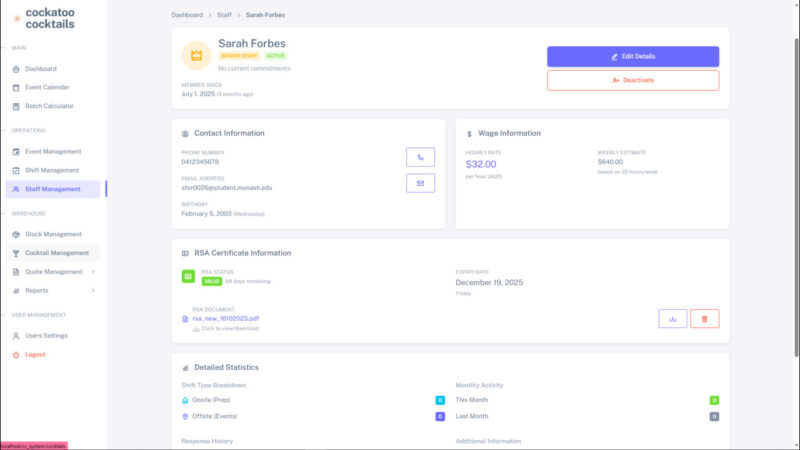Click the crown avatar for Sarah Forbes

(196, 55)
